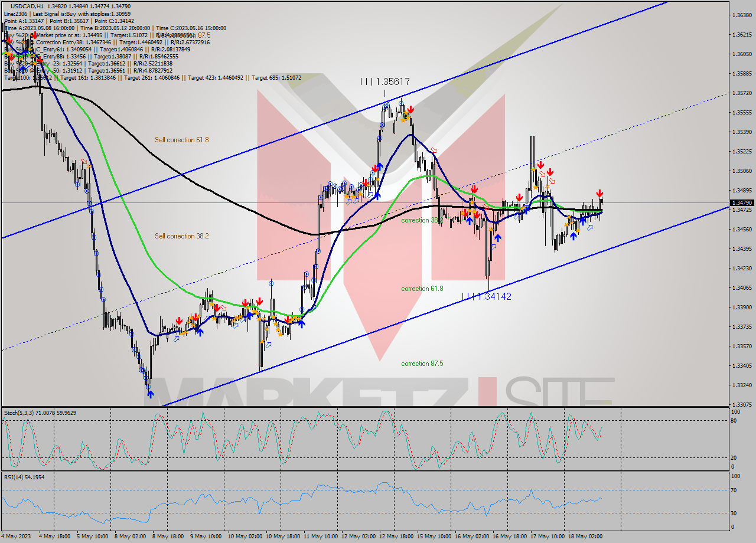Select the green 'correction 61.8' label
The width and height of the screenshot is (756, 543).
[x=422, y=289]
